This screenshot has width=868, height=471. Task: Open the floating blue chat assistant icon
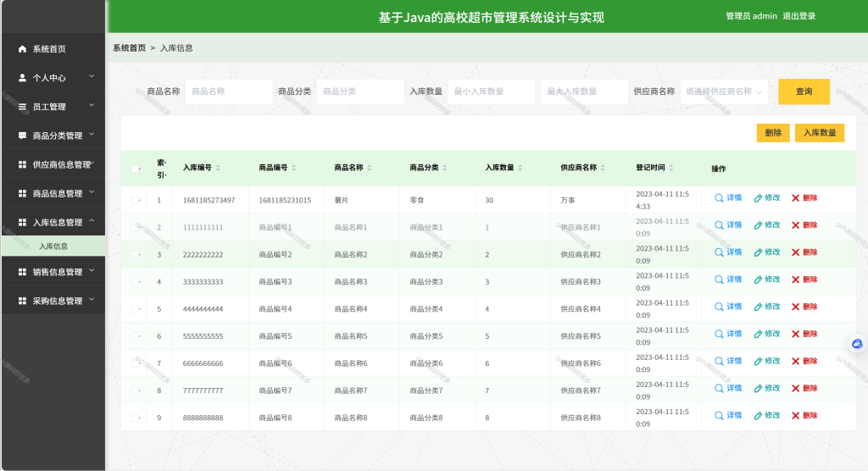click(x=857, y=344)
